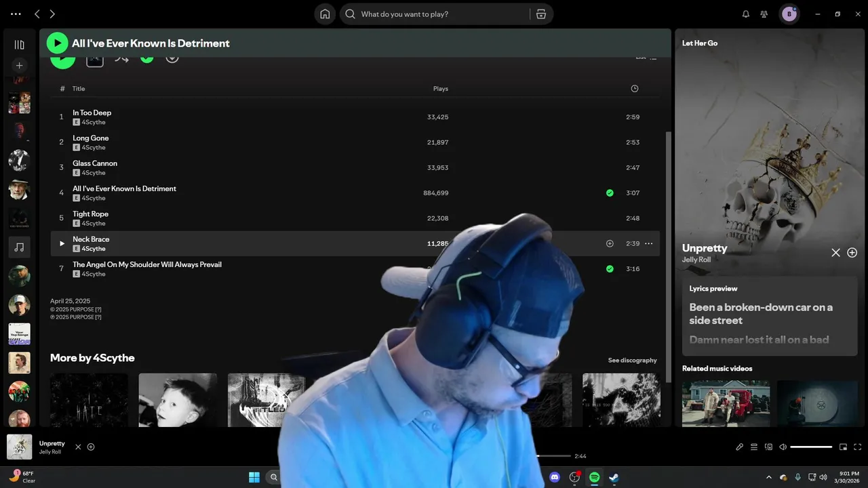Viewport: 868px width, 488px height.
Task: Select track 'Long Gone'
Action: click(91, 138)
